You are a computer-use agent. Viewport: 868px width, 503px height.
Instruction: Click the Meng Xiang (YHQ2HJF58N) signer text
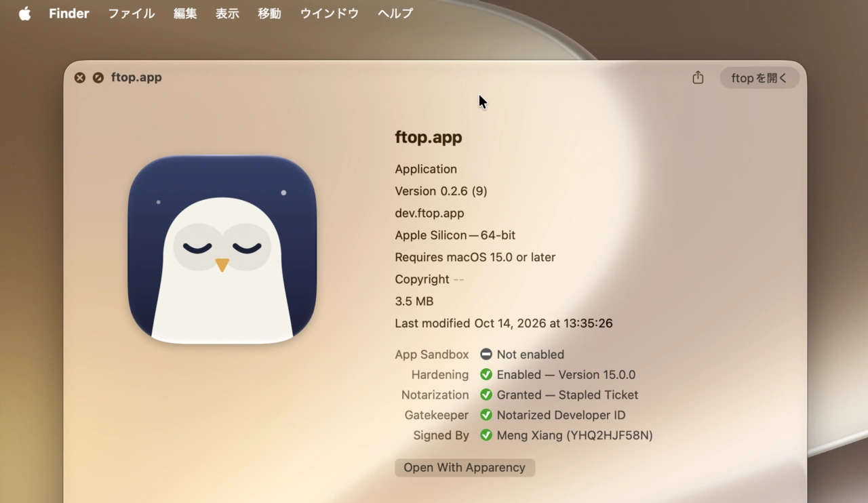click(575, 435)
